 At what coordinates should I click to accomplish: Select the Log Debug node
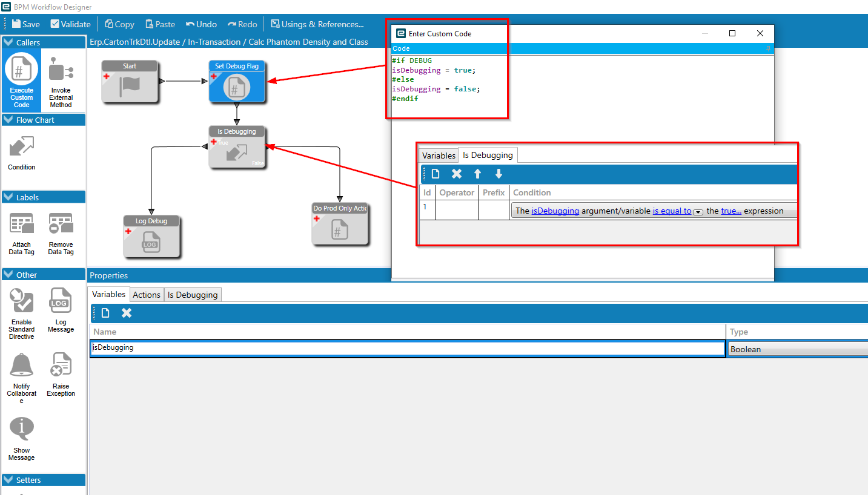[151, 237]
